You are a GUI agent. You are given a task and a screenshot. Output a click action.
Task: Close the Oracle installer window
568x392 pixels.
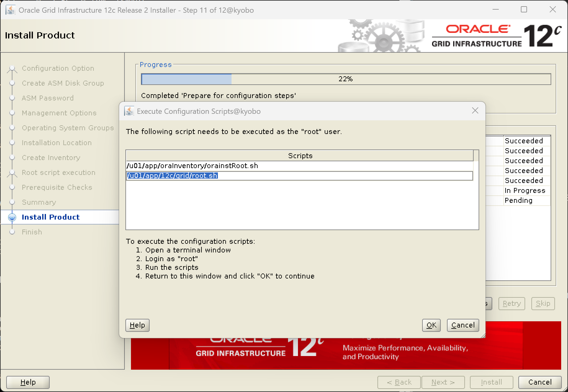click(552, 10)
